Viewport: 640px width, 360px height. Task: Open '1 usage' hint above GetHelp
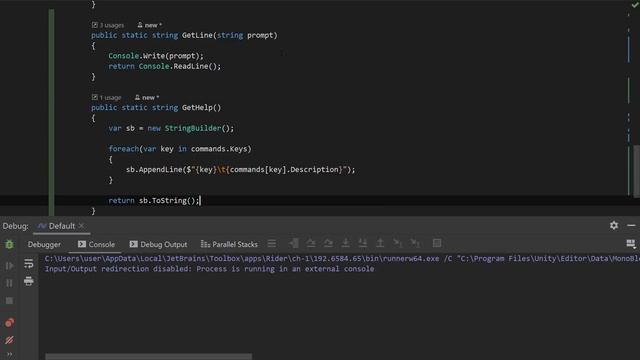point(107,98)
